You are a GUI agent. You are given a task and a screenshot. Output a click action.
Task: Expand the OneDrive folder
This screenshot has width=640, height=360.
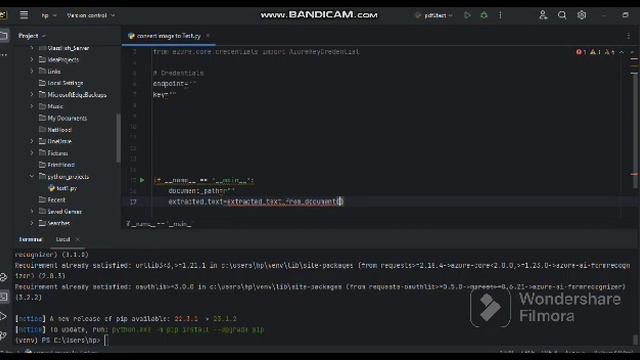tap(32, 141)
